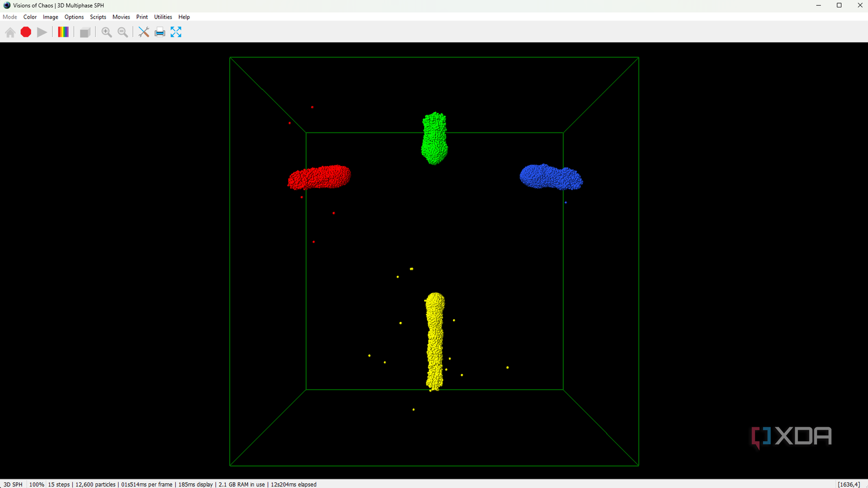Click "2.1 GB RAM in use" status text
This screenshot has height=488, width=868.
(242, 485)
